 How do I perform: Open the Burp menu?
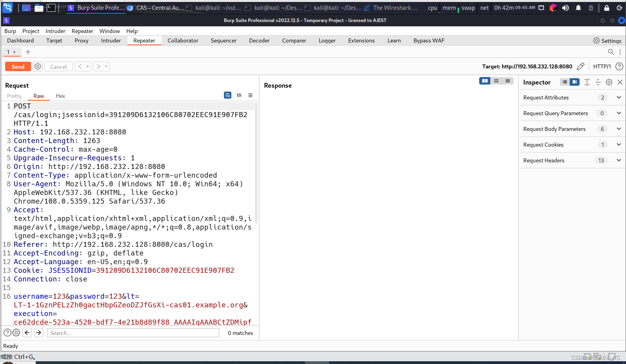[x=10, y=31]
